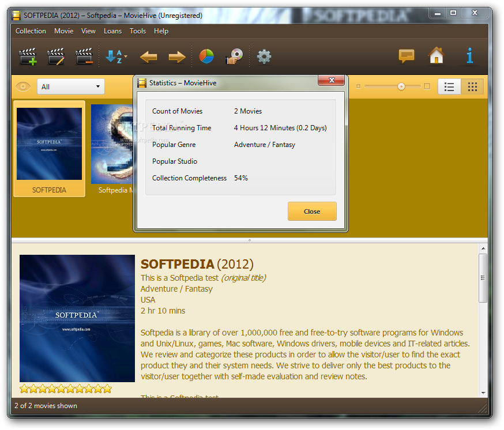Image resolution: width=504 pixels, height=430 pixels.
Task: Open the A-Z sort order dropdown
Action: click(x=116, y=56)
